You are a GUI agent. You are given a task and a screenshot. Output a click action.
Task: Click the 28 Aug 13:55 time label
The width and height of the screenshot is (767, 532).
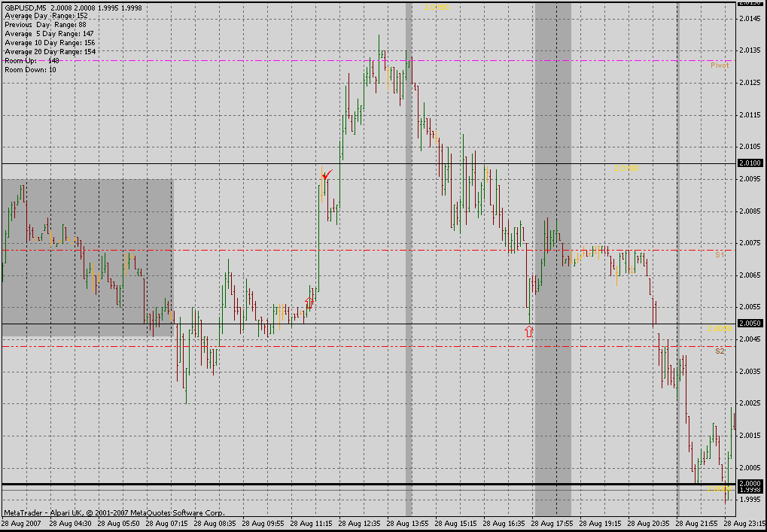[x=408, y=524]
